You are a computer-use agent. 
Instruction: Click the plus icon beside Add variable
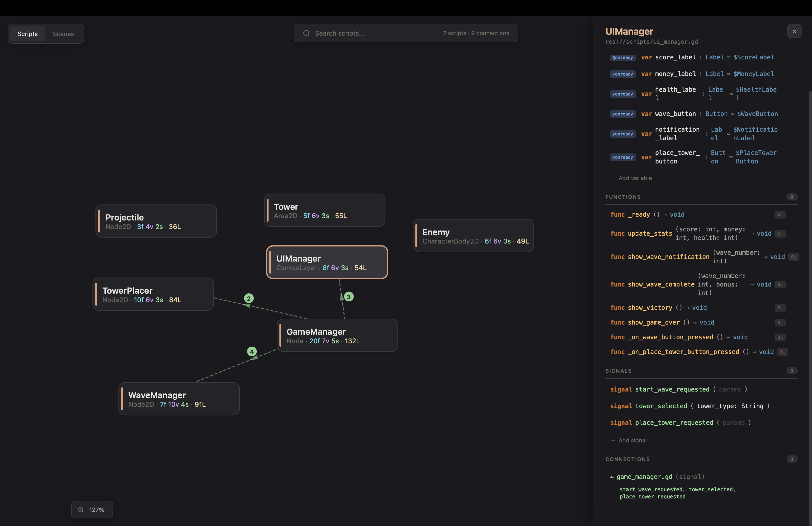(x=613, y=178)
